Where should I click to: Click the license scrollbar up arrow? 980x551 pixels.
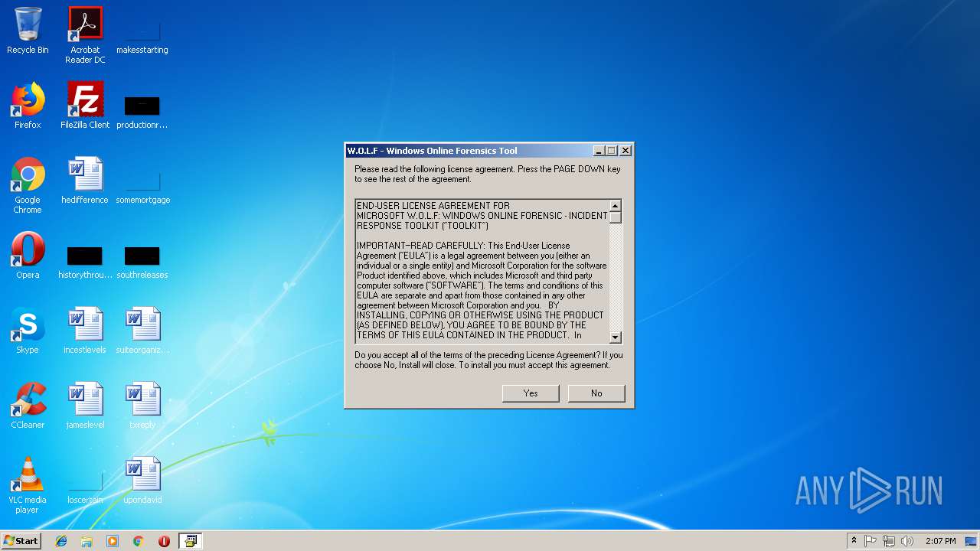[x=615, y=205]
